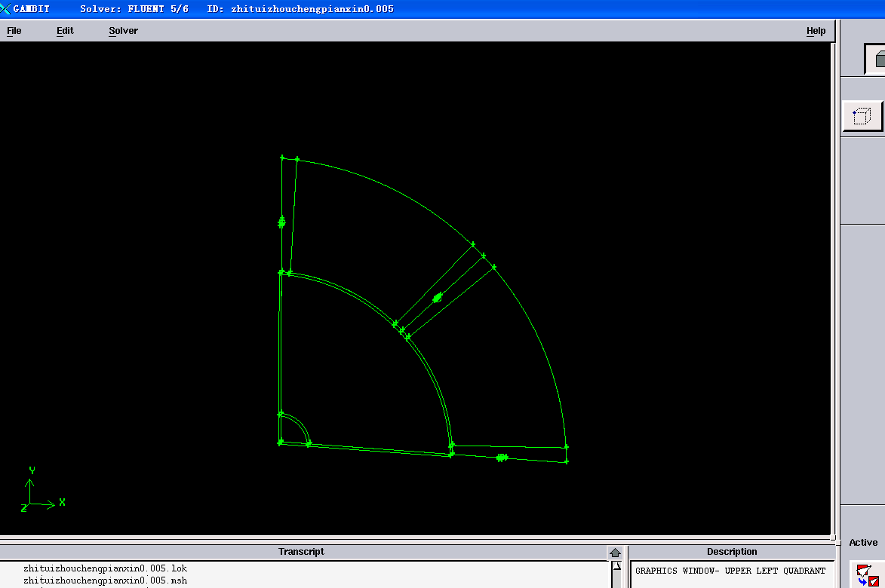Image resolution: width=885 pixels, height=588 pixels.
Task: Open the File menu
Action: coord(14,31)
